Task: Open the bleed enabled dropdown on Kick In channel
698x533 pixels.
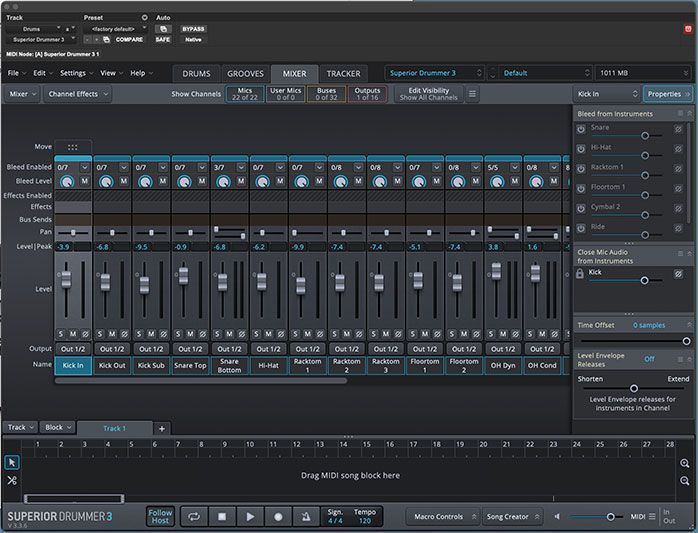Action: tap(85, 167)
